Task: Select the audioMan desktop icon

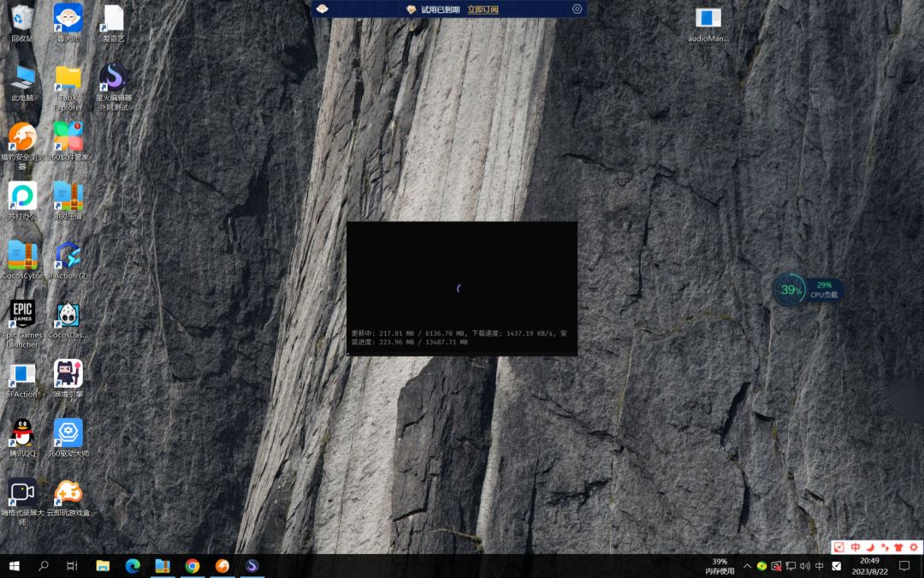Action: point(708,24)
